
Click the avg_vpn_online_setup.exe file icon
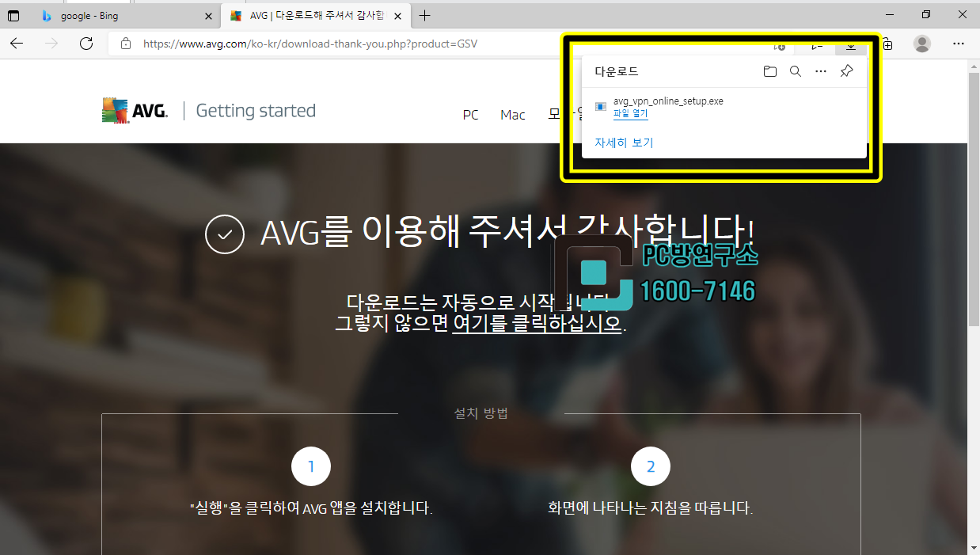[601, 106]
